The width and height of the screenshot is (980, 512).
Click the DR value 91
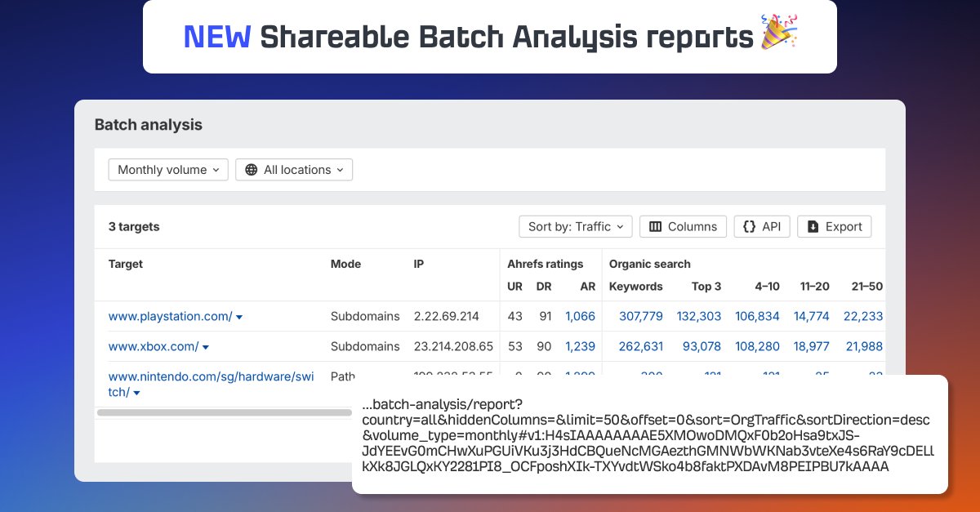click(x=544, y=316)
